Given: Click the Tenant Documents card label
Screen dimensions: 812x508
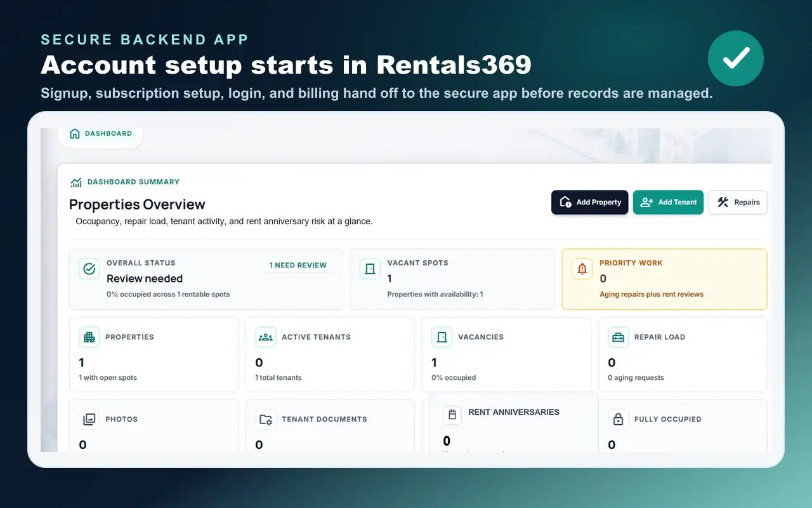Looking at the screenshot, I should click(x=324, y=419).
